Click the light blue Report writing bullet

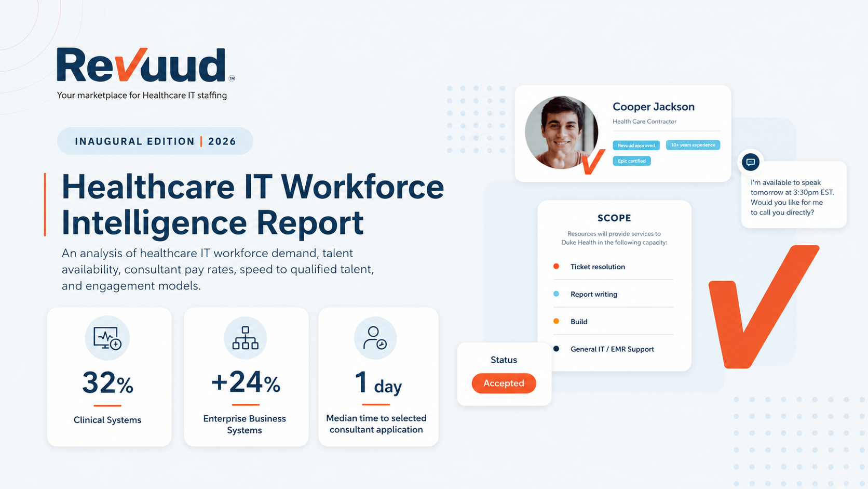point(556,294)
